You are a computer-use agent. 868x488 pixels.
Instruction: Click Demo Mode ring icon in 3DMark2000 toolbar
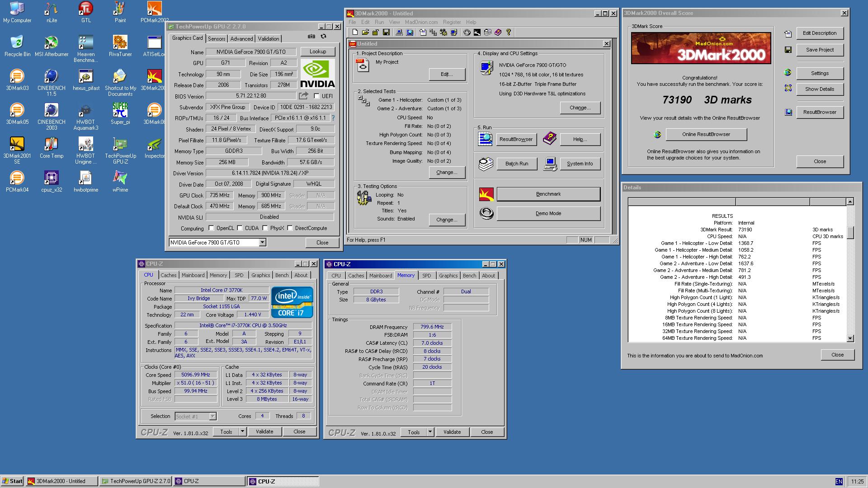tap(467, 32)
